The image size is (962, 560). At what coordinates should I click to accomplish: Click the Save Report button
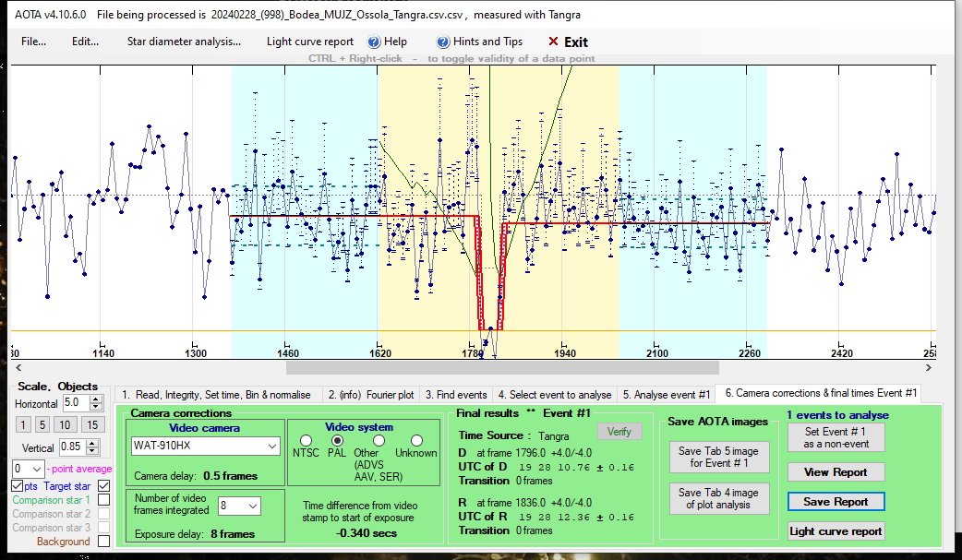click(836, 502)
